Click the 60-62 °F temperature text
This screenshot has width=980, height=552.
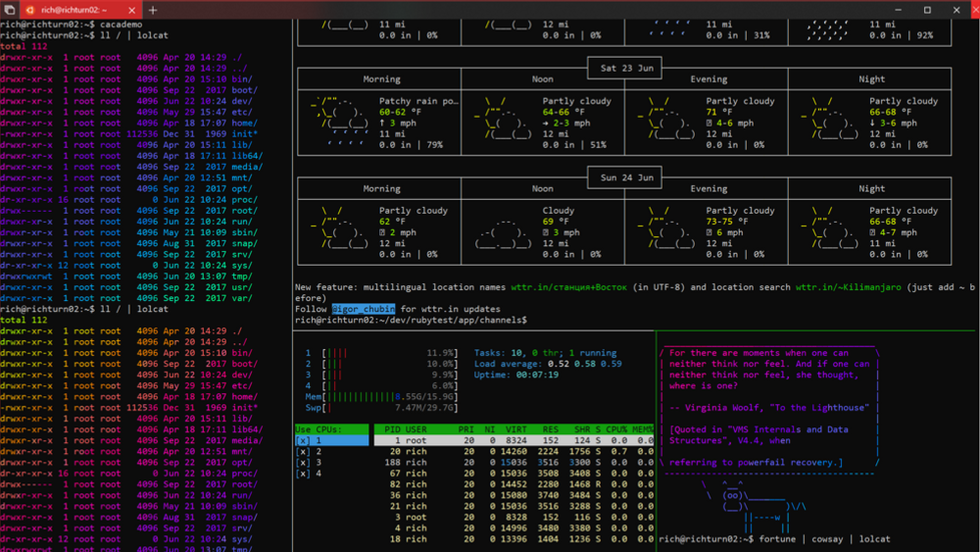400,112
